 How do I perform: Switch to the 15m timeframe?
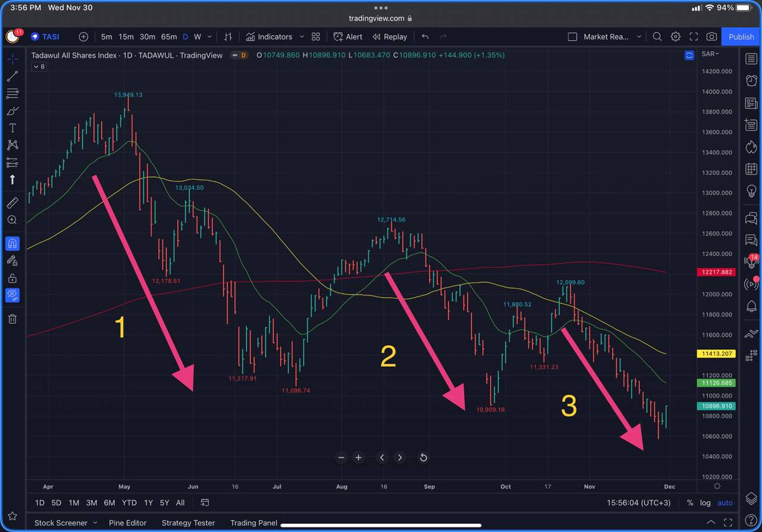pyautogui.click(x=126, y=37)
